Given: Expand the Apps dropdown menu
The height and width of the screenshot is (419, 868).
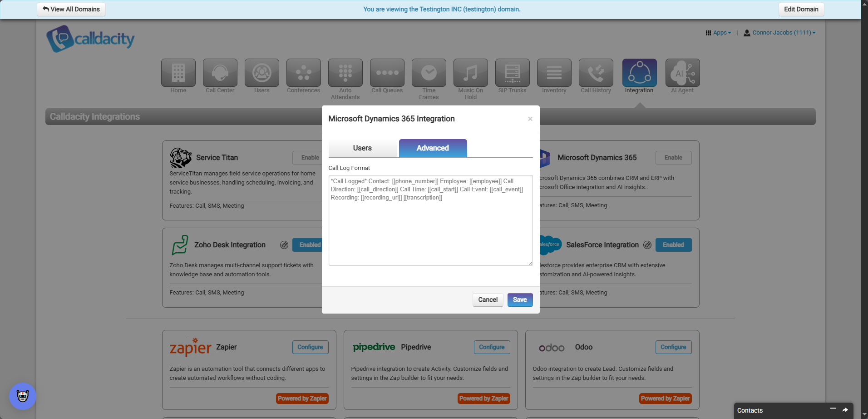Looking at the screenshot, I should point(718,33).
